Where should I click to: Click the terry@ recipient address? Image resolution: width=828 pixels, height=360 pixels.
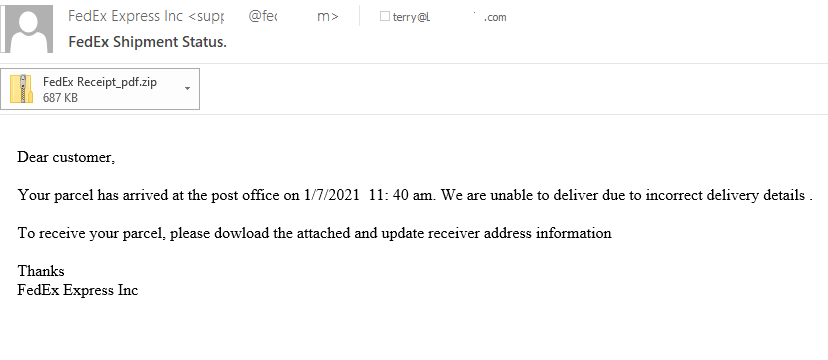click(449, 17)
